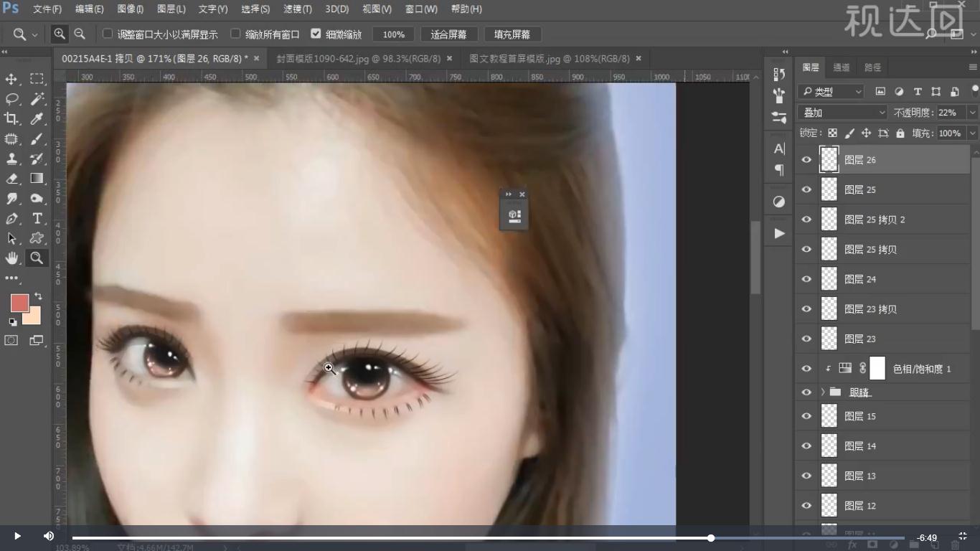Hide the 色相/饱和度 1 adjustment layer
The height and width of the screenshot is (551, 980).
(x=806, y=368)
